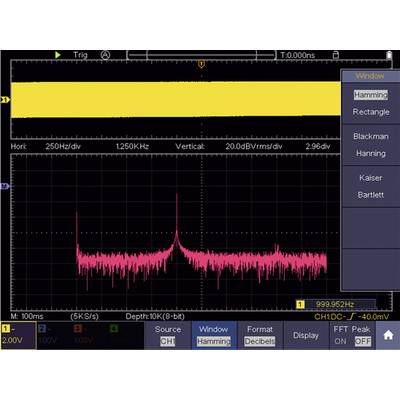Choose the Blackman window

[371, 136]
